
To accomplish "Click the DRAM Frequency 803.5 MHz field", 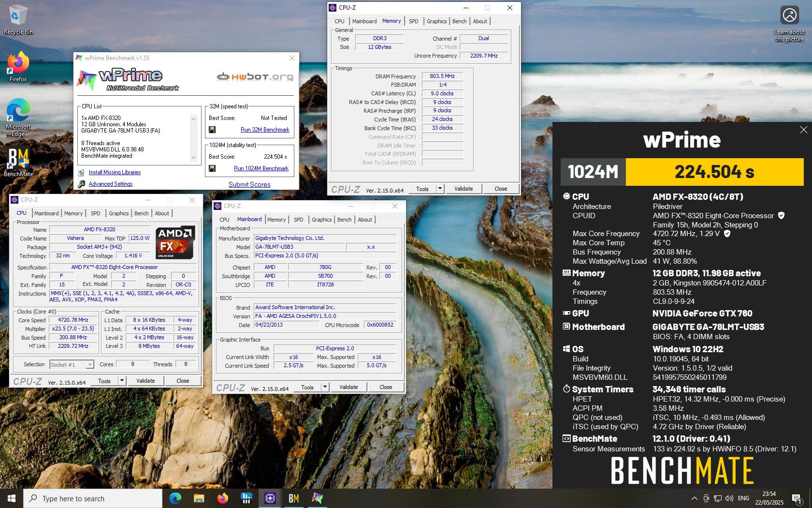I will tap(442, 76).
